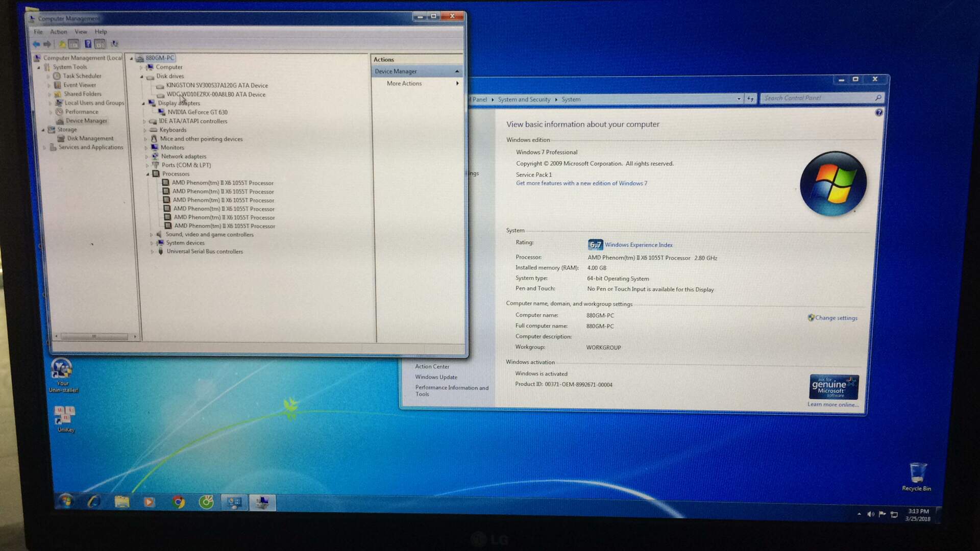Click the horizontal scrollbar in console tree
Screen dimensions: 980x551
click(x=95, y=336)
